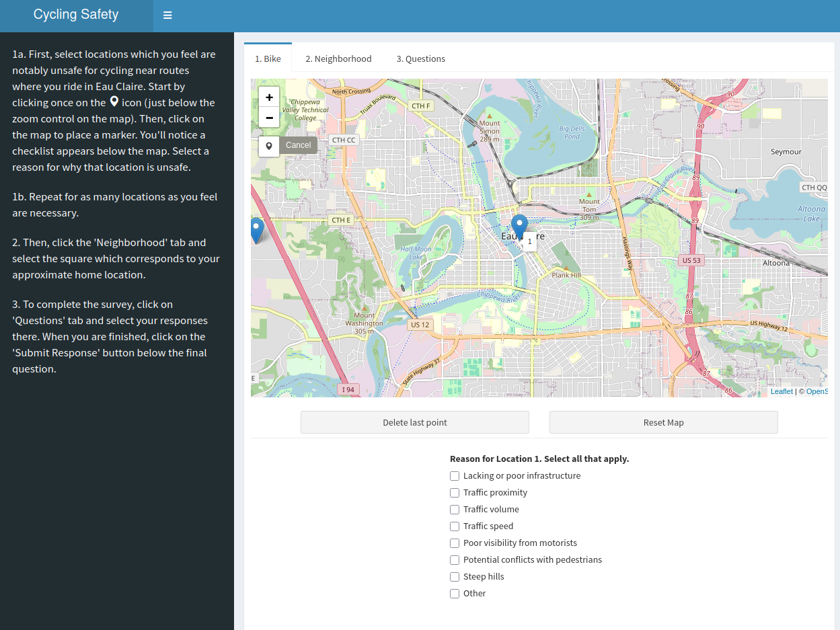The height and width of the screenshot is (630, 840).
Task: Check Poor visibility from motorists
Action: coord(455,543)
